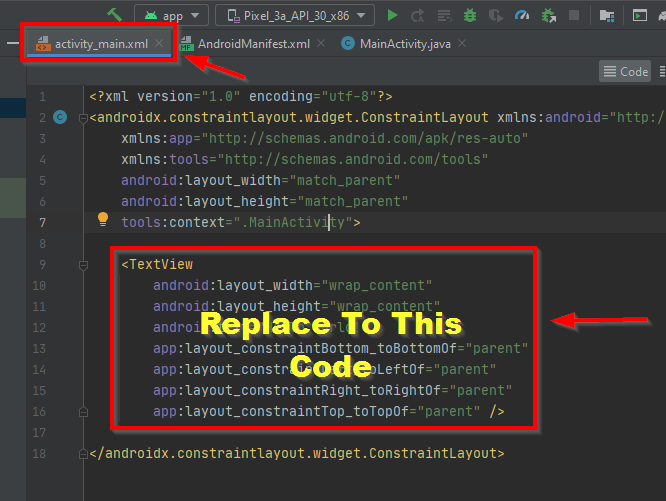This screenshot has width=666, height=501.
Task: Click line number 8 in the gutter
Action: click(42, 244)
